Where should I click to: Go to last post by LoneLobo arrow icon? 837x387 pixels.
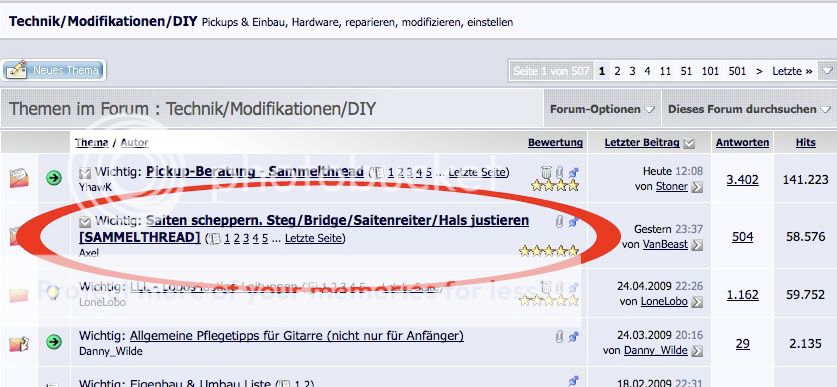coord(697,302)
